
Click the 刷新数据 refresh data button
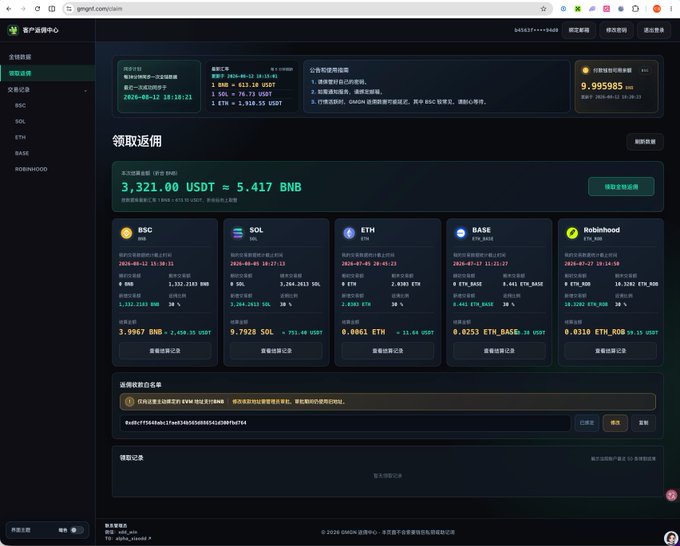coord(645,142)
